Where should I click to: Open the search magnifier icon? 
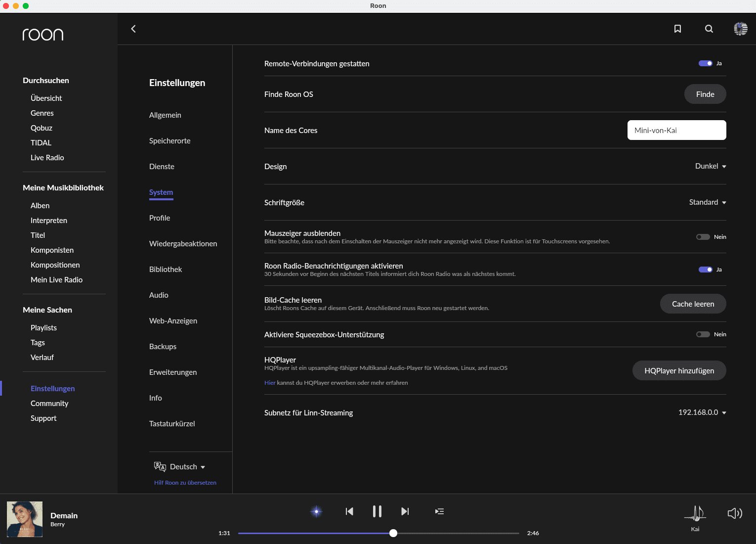pyautogui.click(x=709, y=29)
